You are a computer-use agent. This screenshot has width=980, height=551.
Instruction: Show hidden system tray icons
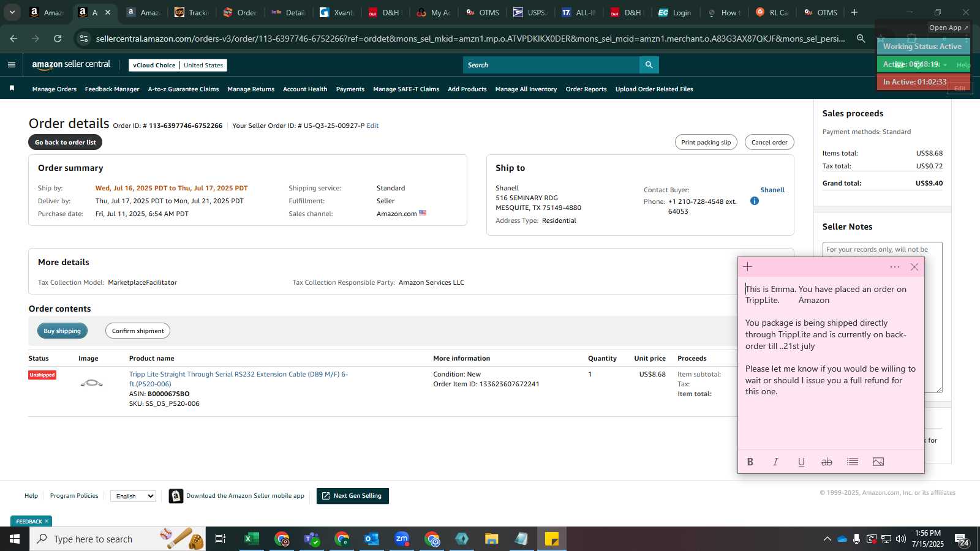click(827, 539)
